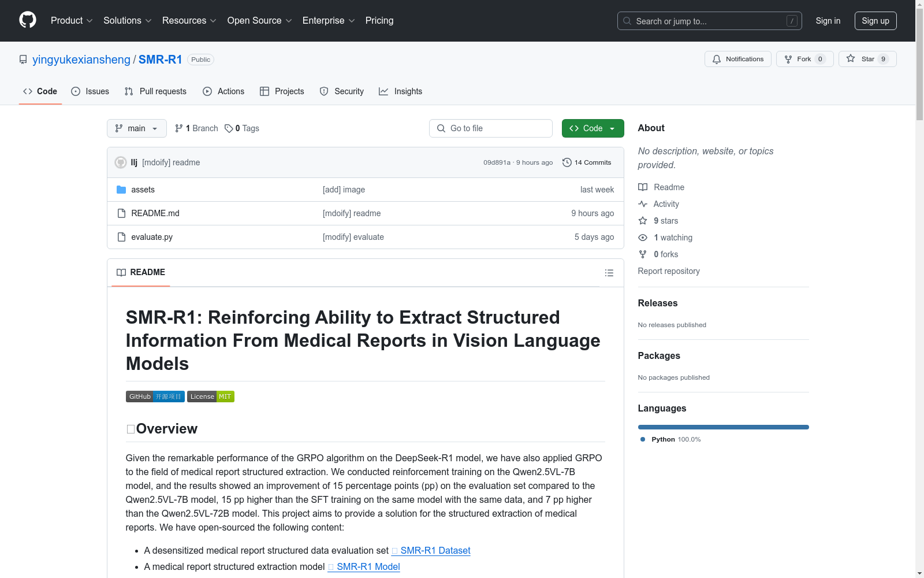The width and height of the screenshot is (924, 578).
Task: Click the GitHub open-source project badge
Action: pyautogui.click(x=155, y=397)
